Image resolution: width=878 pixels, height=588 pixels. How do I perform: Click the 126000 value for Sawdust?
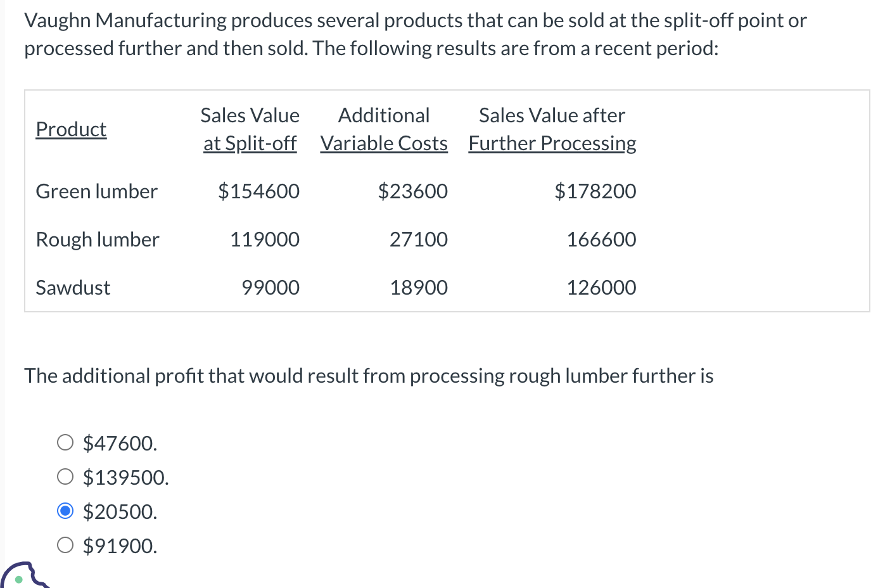click(601, 287)
